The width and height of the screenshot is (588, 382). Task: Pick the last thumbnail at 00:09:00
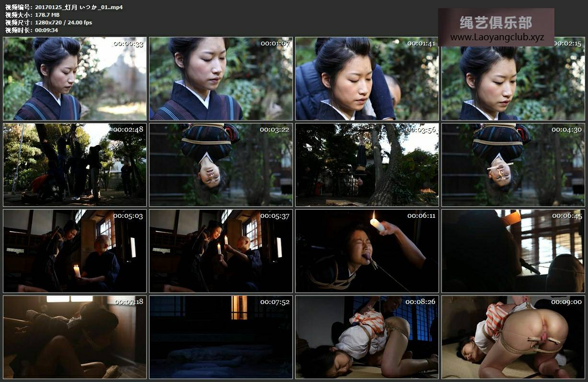tap(513, 337)
